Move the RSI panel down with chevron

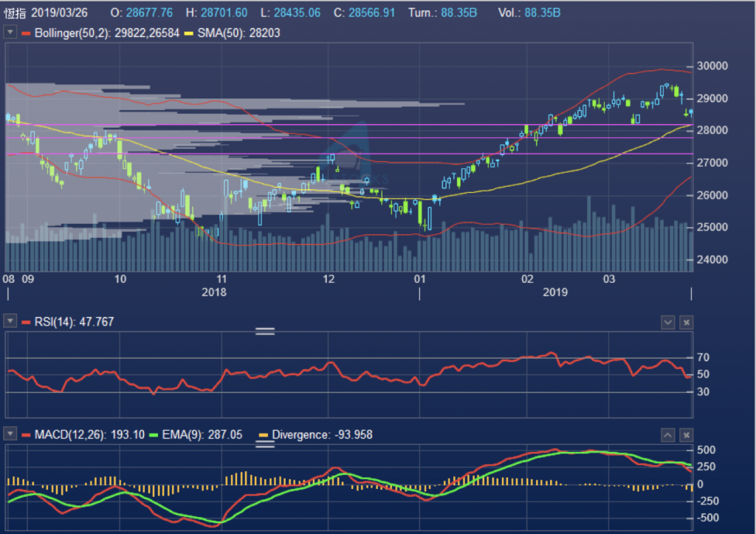pyautogui.click(x=667, y=322)
